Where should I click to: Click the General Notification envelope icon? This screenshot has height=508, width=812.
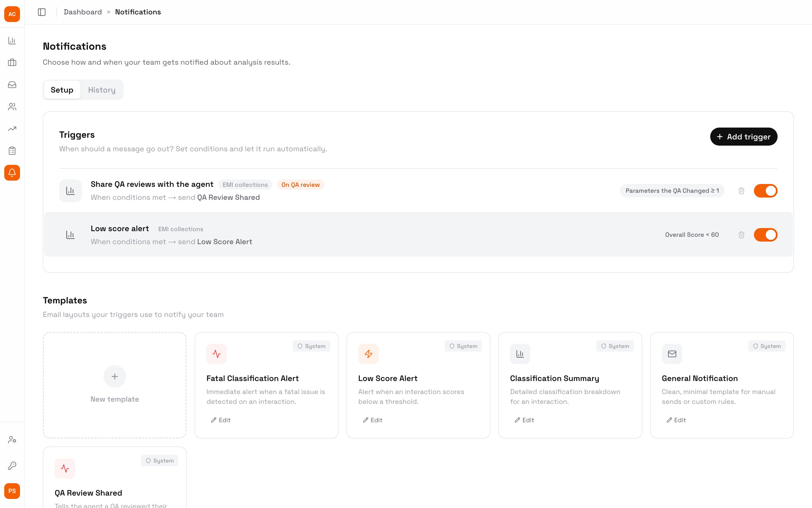(672, 354)
